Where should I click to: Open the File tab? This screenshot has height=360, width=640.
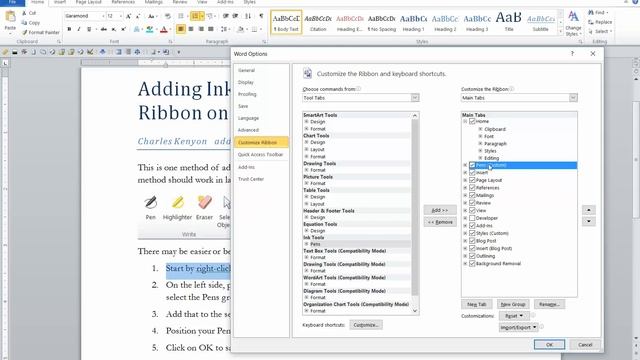pos(12,2)
